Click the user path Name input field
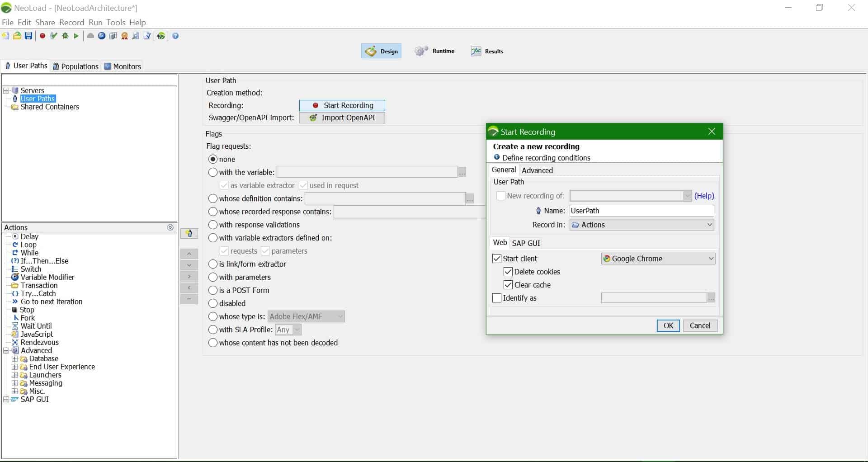Image resolution: width=868 pixels, height=462 pixels. (642, 211)
